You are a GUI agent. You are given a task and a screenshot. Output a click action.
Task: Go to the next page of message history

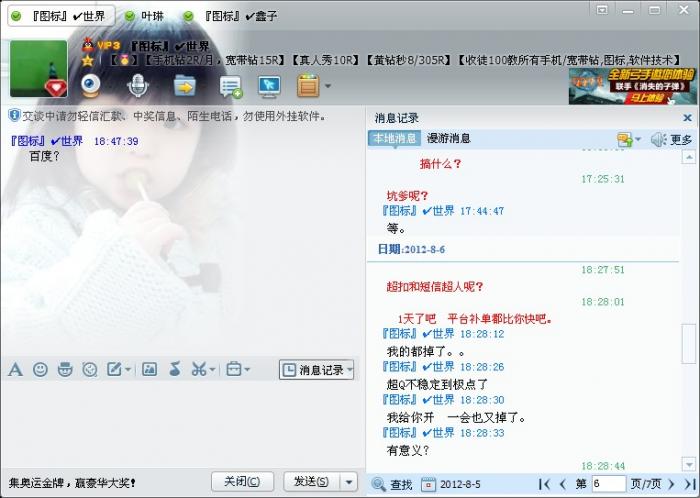pyautogui.click(x=671, y=484)
